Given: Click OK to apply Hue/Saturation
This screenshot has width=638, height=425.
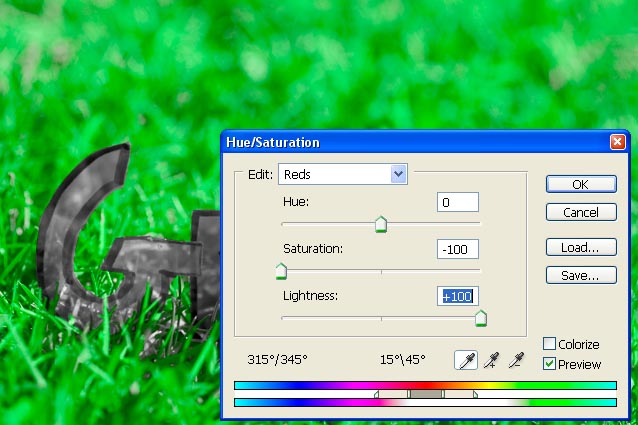Looking at the screenshot, I should (581, 184).
